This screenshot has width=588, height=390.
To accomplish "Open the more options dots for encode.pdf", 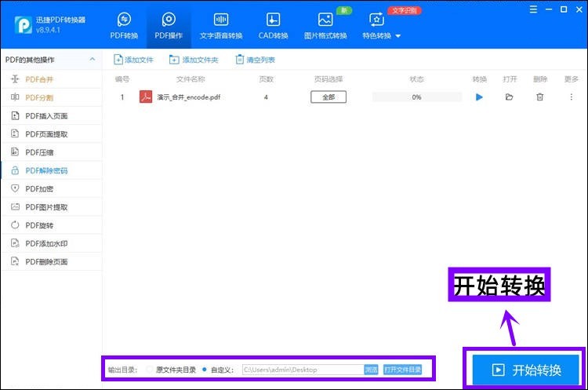I will tap(571, 97).
